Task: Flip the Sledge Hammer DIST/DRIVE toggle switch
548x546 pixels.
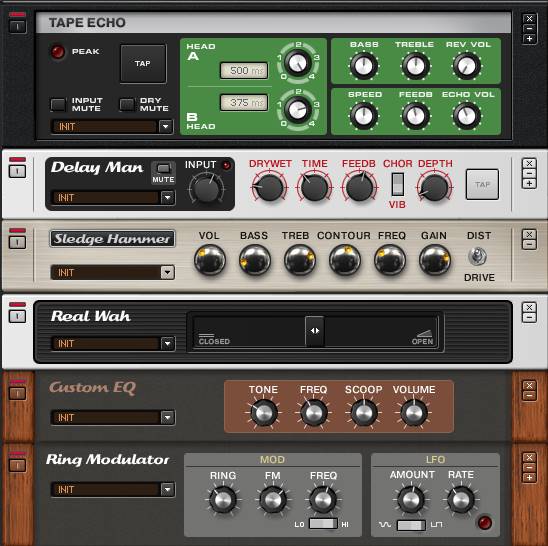Action: (478, 256)
